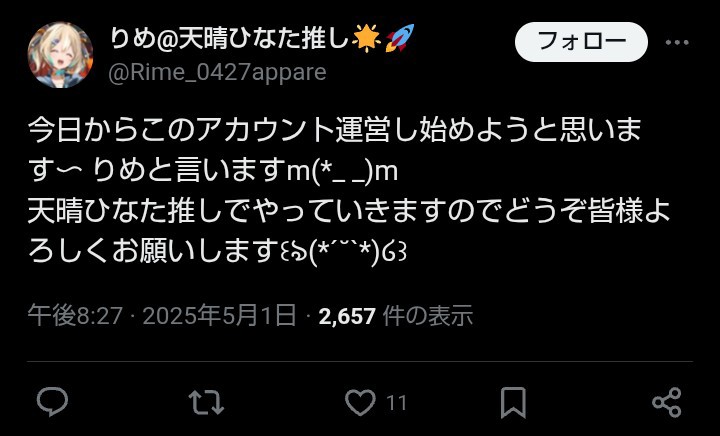Click the line 天晴ひなた推しでやっていきます

pyautogui.click(x=349, y=212)
